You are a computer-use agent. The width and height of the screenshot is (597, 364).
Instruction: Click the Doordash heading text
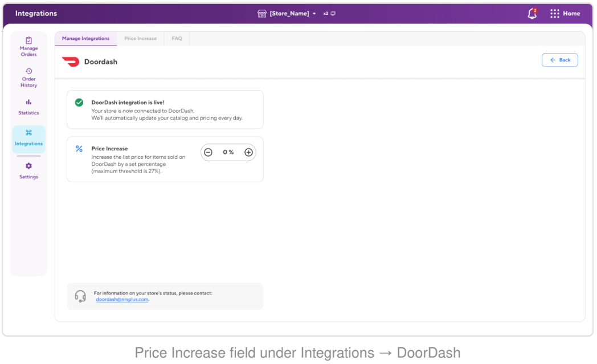click(x=100, y=62)
